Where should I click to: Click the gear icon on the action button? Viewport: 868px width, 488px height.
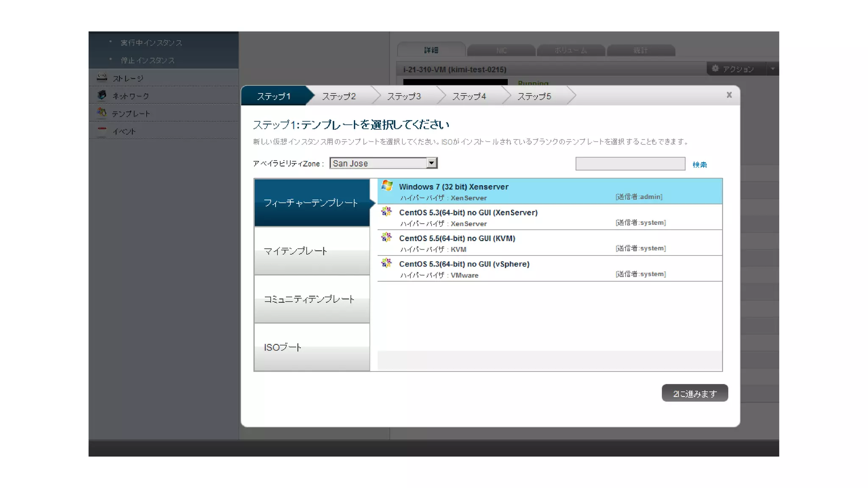[715, 69]
